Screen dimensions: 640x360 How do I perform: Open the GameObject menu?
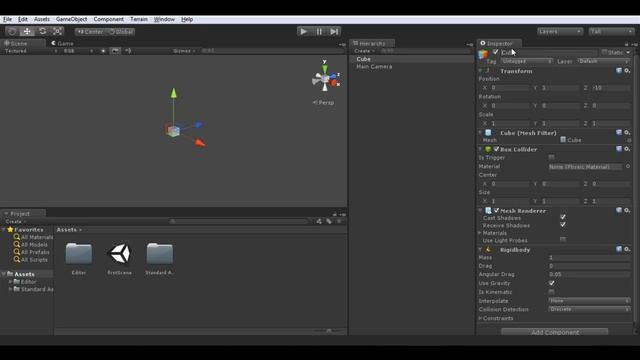click(x=71, y=19)
